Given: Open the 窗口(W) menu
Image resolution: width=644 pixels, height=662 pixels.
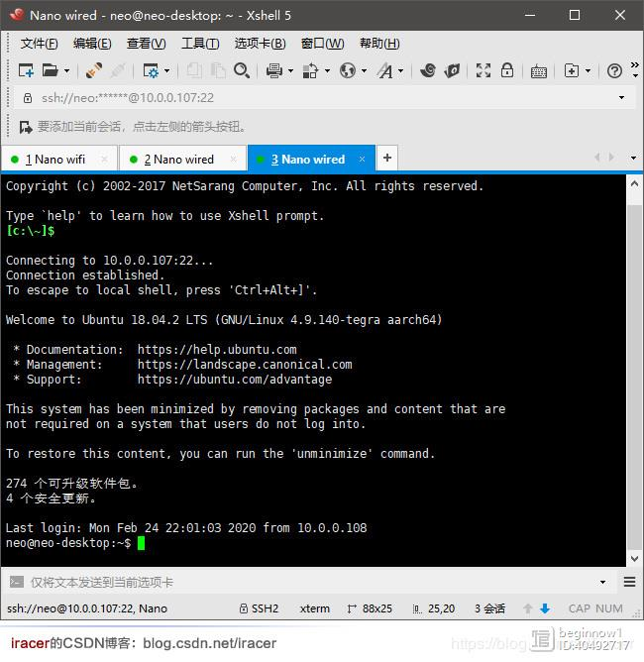Looking at the screenshot, I should [322, 43].
